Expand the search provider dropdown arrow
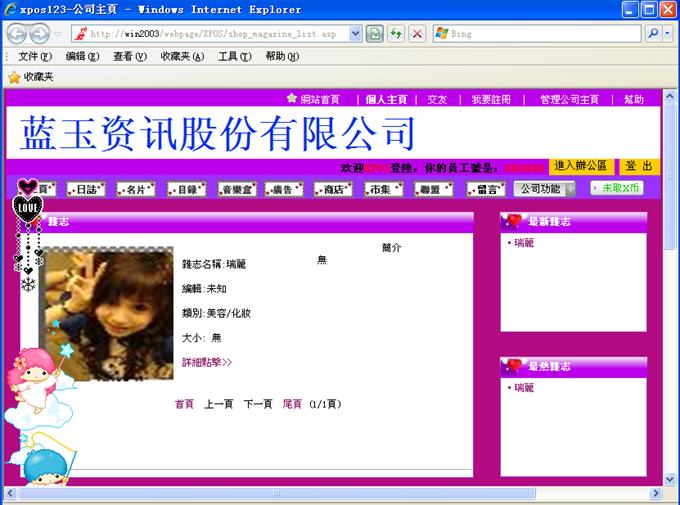Screen dimensions: 680x505 tap(668, 33)
